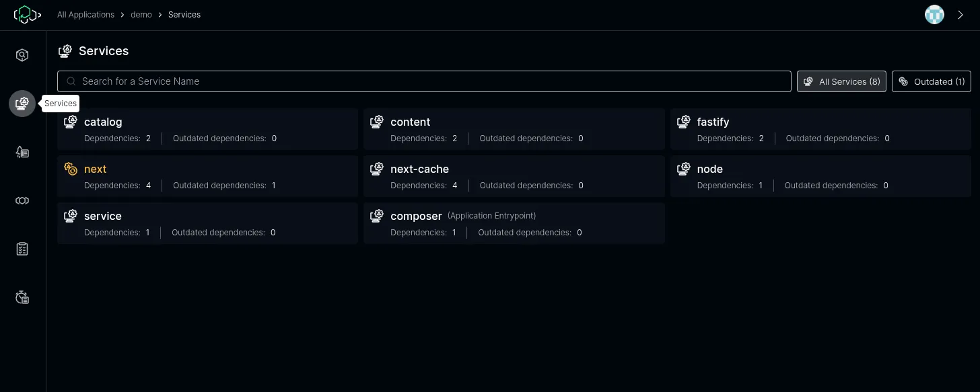Select the Services breadcrumb
The width and height of the screenshot is (980, 392).
(x=184, y=15)
